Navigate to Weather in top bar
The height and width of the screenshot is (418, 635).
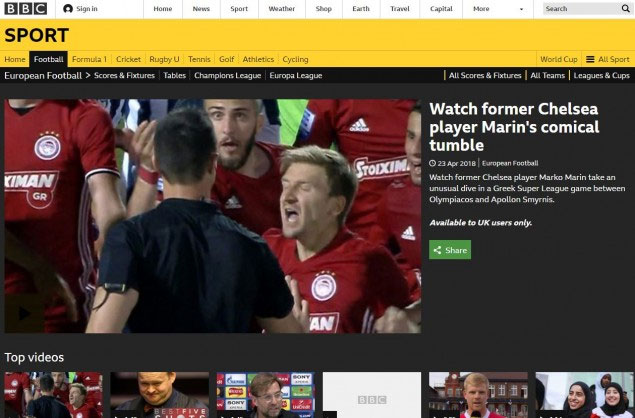pyautogui.click(x=281, y=9)
